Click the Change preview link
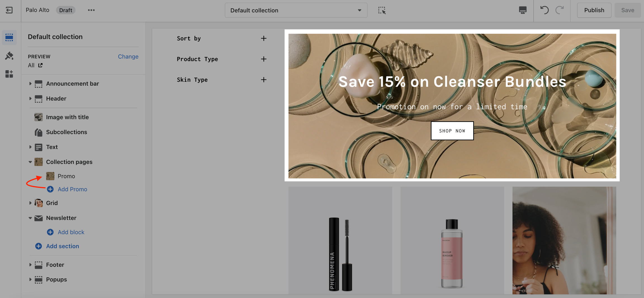The width and height of the screenshot is (644, 298). click(128, 57)
